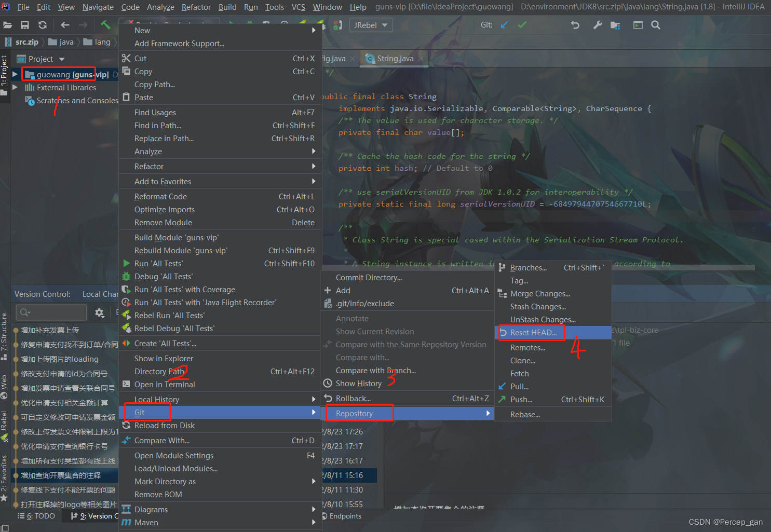The height and width of the screenshot is (532, 771).
Task: Click the Open folder toolbar icon
Action: [x=8, y=25]
